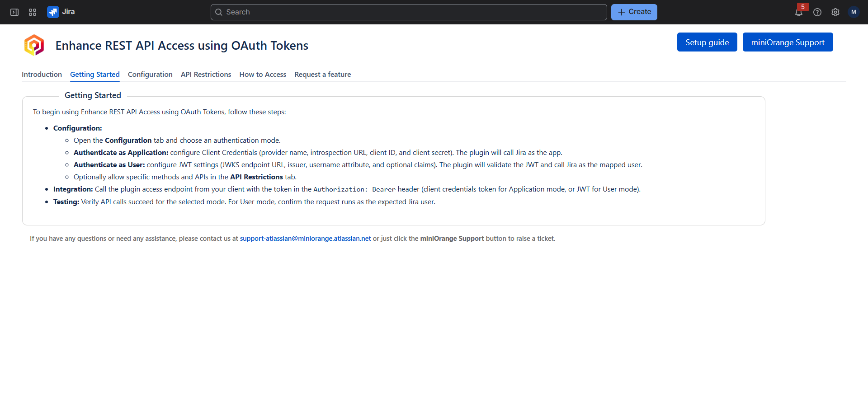Screen dimensions: 868x412
Task: Toggle the Jira sidebar panel icon
Action: point(14,12)
